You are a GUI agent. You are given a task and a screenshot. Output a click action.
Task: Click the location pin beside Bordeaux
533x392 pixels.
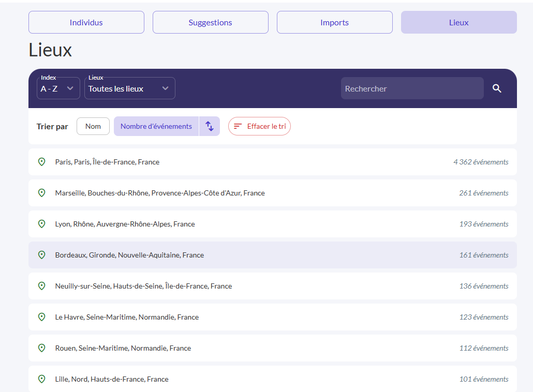(41, 255)
